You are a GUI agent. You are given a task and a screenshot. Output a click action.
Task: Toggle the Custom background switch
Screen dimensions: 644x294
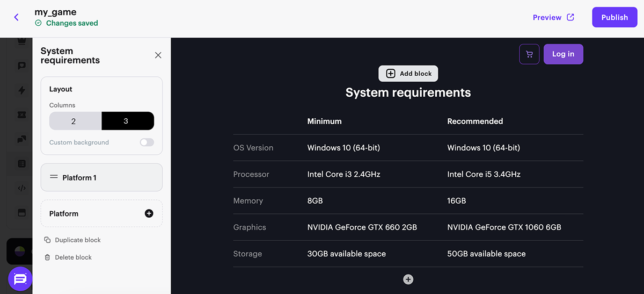[x=147, y=142]
